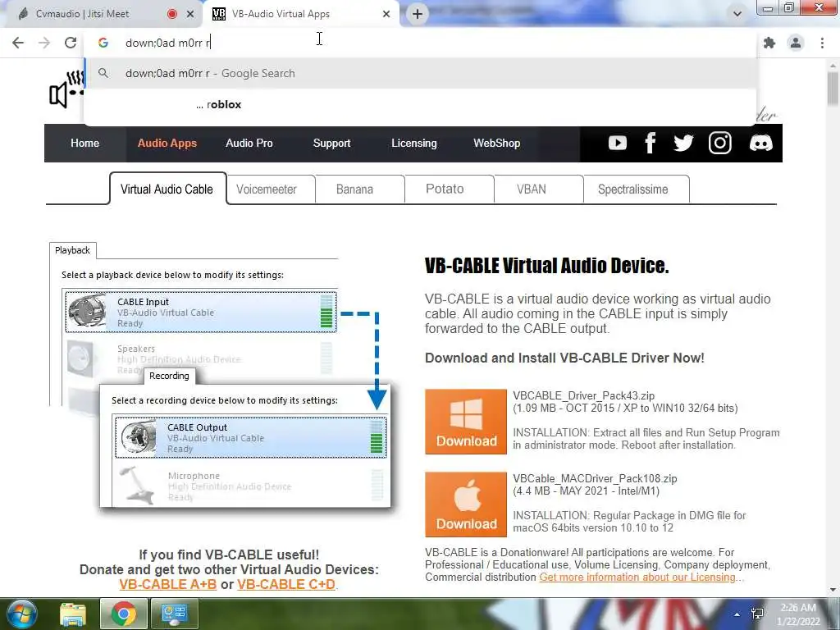Open the Chrome extensions puzzle icon
The height and width of the screenshot is (630, 840).
coord(769,43)
